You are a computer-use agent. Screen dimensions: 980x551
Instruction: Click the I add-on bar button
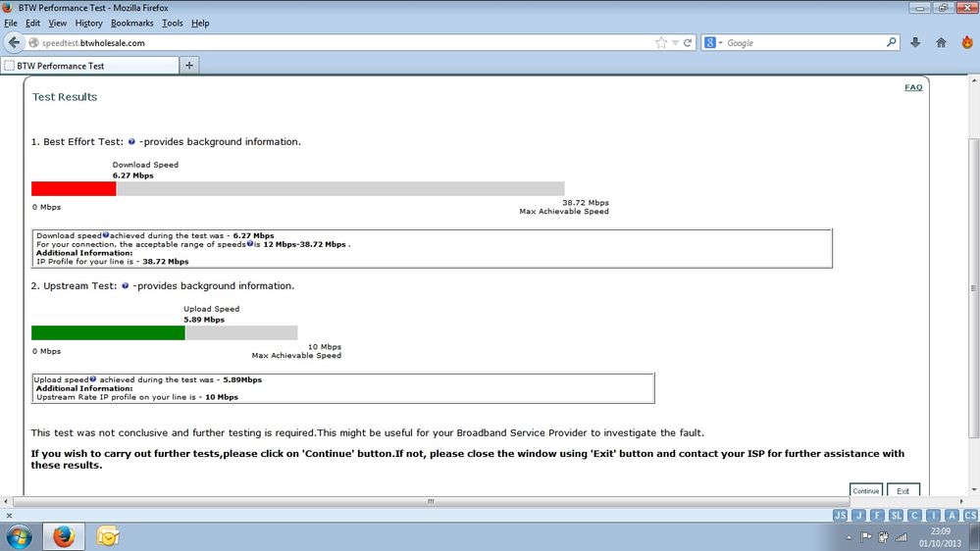933,516
